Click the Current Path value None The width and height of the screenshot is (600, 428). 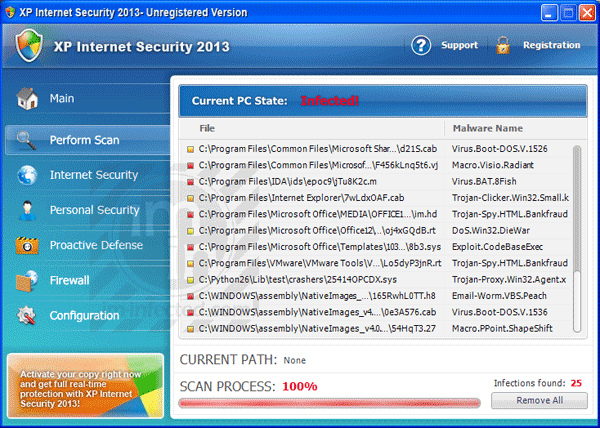[x=294, y=360]
